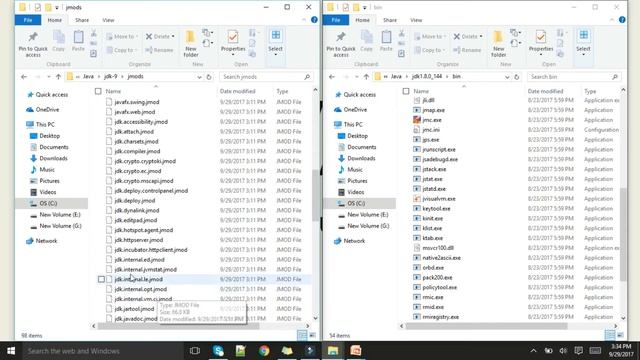Switch to View tab in jmods window

click(108, 20)
